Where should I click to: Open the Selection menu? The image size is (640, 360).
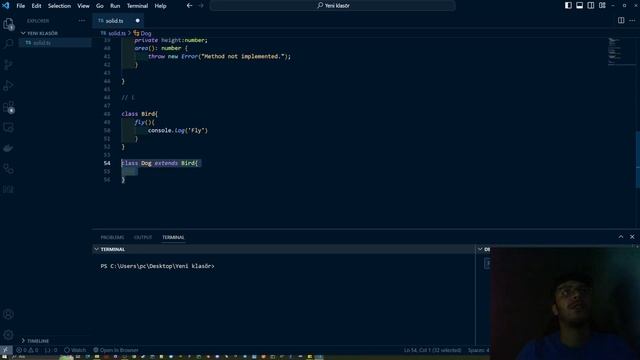coord(59,6)
